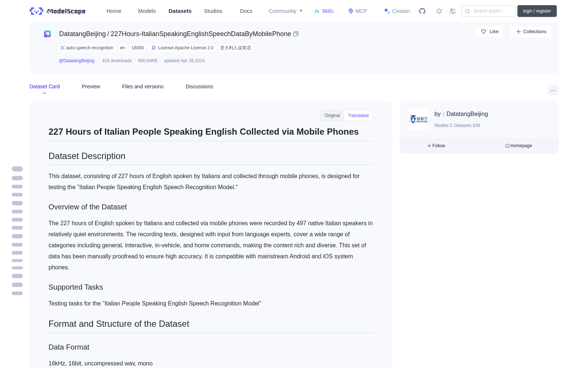588x368 pixels.
Task: Click the dataset avatar icon beside title
Action: point(47,34)
